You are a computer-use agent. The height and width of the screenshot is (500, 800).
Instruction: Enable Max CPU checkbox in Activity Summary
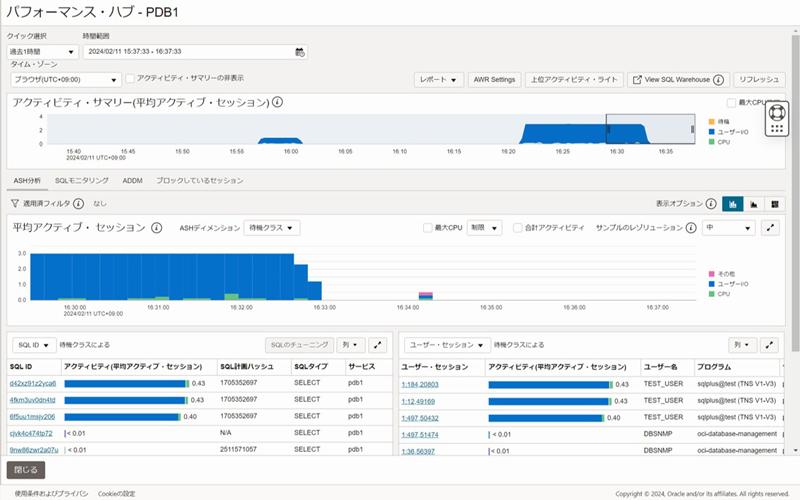[731, 103]
